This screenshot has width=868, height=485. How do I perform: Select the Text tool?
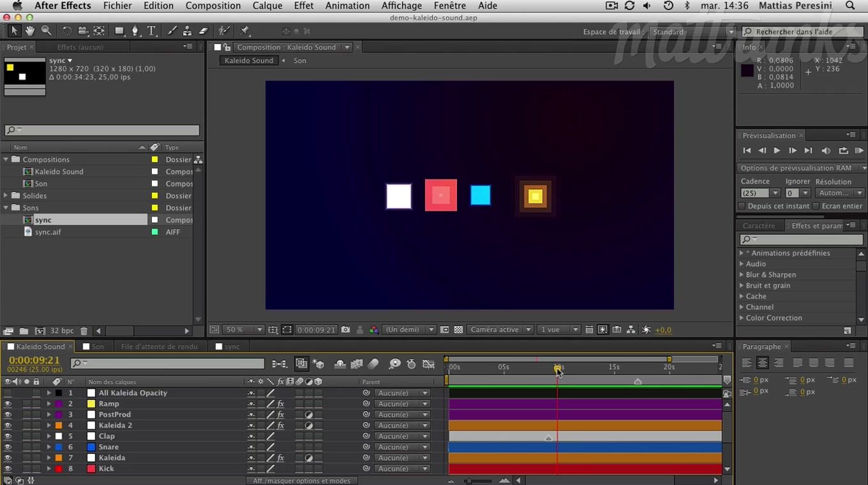pyautogui.click(x=152, y=31)
